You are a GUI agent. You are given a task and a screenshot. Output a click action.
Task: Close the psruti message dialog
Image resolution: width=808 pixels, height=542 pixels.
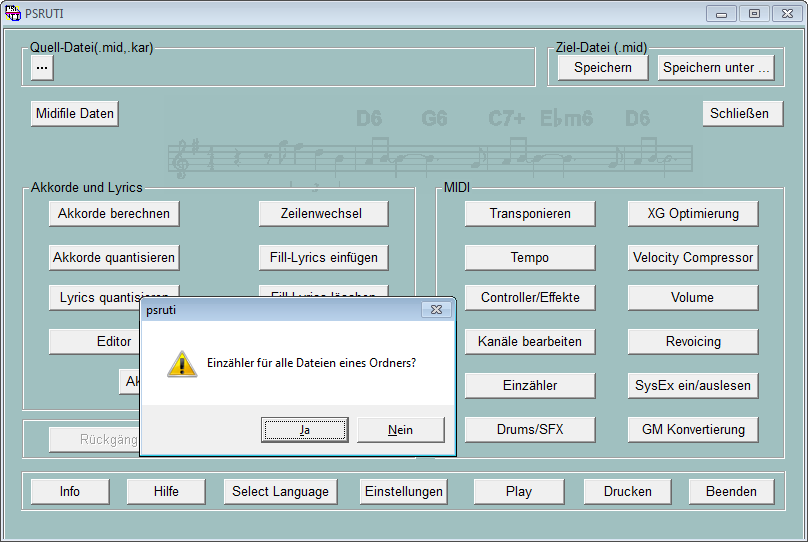[x=436, y=310]
